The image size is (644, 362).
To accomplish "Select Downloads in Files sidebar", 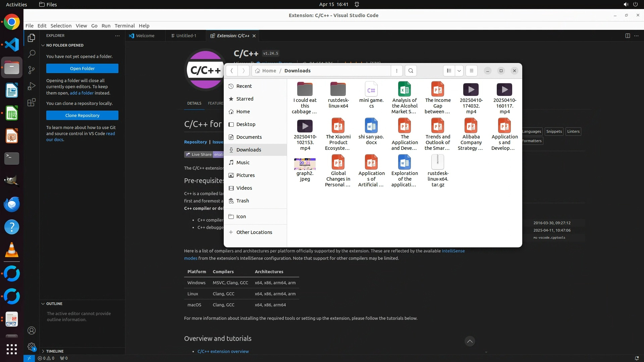I will pos(249,150).
